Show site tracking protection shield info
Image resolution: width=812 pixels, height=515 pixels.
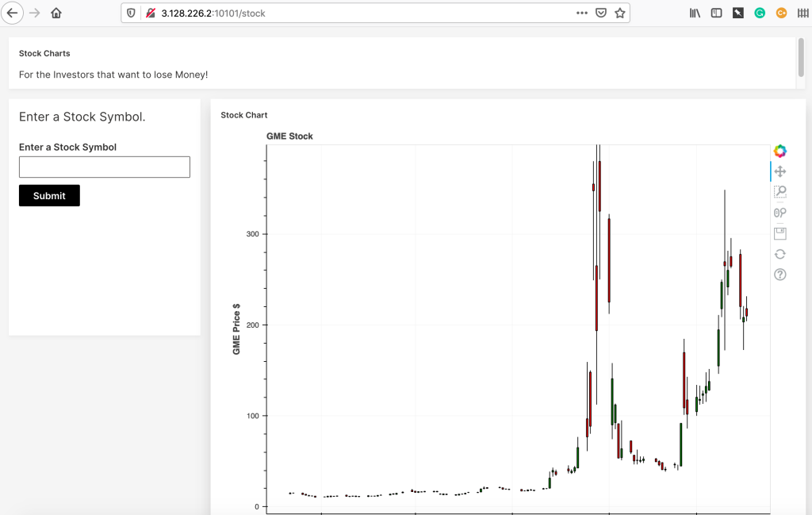point(132,13)
